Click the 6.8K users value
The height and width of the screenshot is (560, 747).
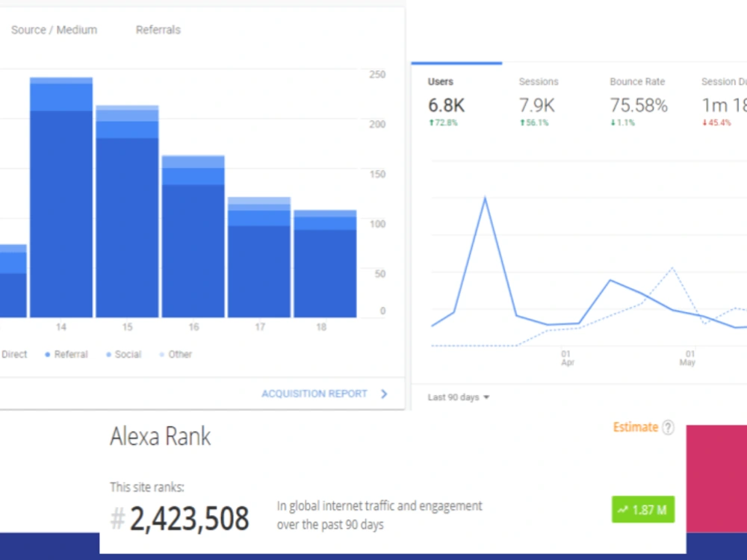point(447,105)
